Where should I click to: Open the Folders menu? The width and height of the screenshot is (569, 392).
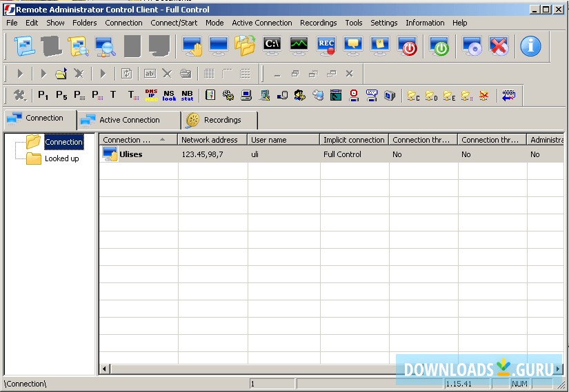pyautogui.click(x=85, y=23)
